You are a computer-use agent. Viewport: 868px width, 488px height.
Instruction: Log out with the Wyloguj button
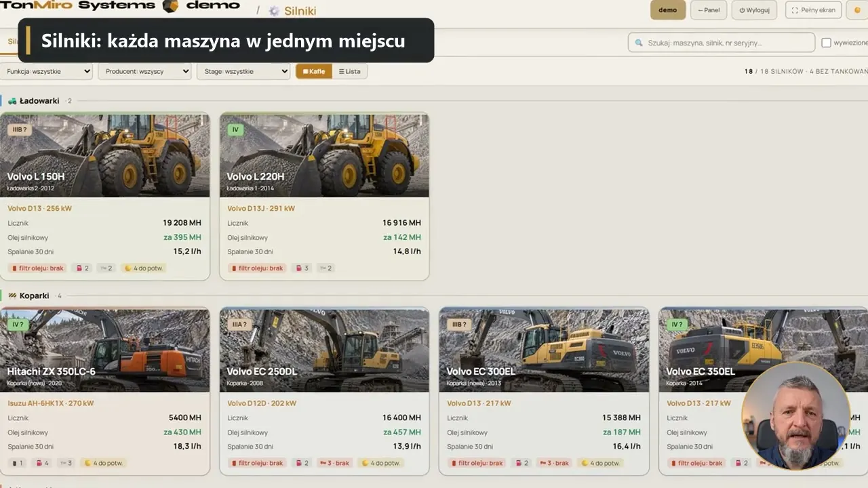coord(754,10)
